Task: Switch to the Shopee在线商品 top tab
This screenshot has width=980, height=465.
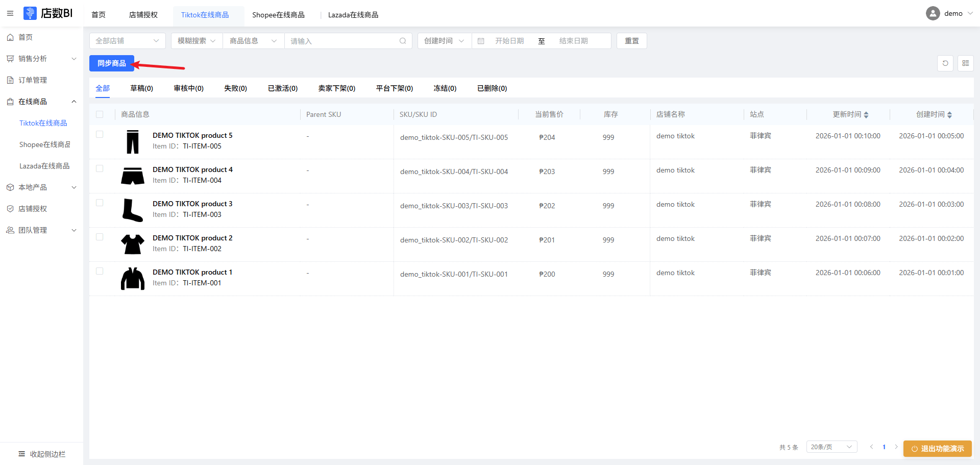Action: pyautogui.click(x=278, y=15)
